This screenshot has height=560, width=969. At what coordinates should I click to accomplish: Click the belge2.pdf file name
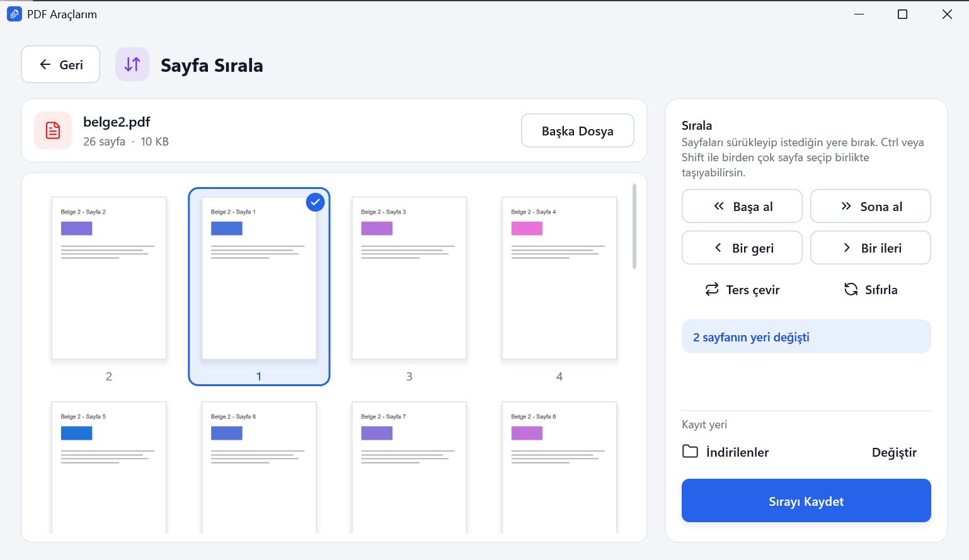[x=117, y=122]
